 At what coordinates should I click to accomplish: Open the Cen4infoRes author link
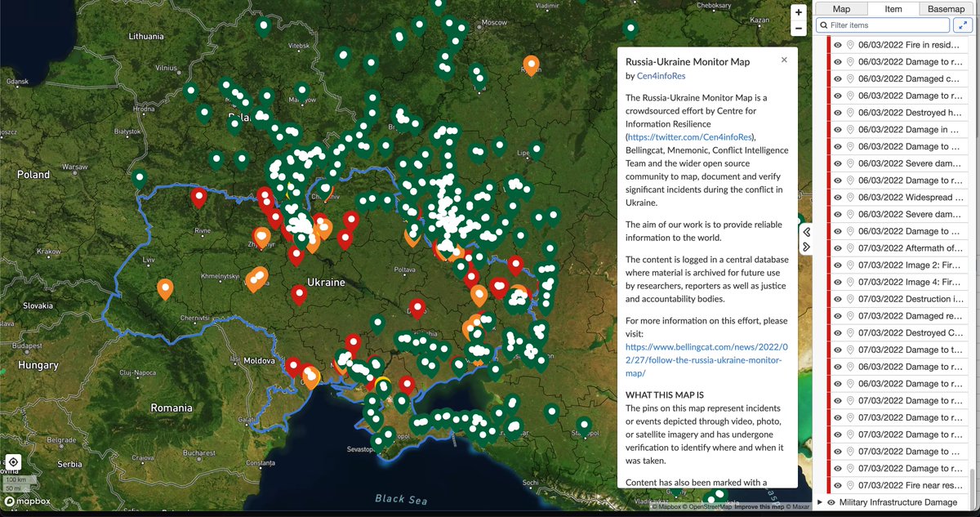[661, 76]
